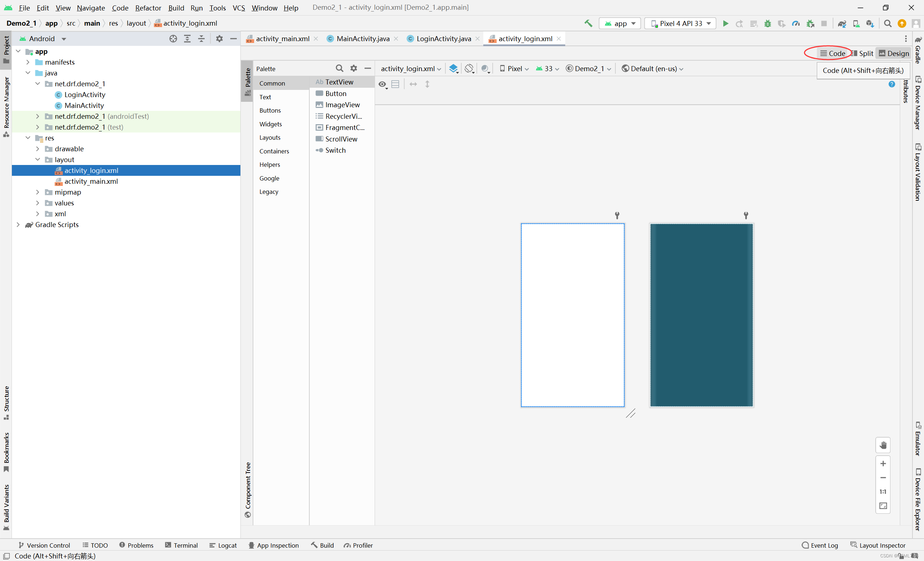Open View Options eye icon
Image resolution: width=924 pixels, height=561 pixels.
382,84
